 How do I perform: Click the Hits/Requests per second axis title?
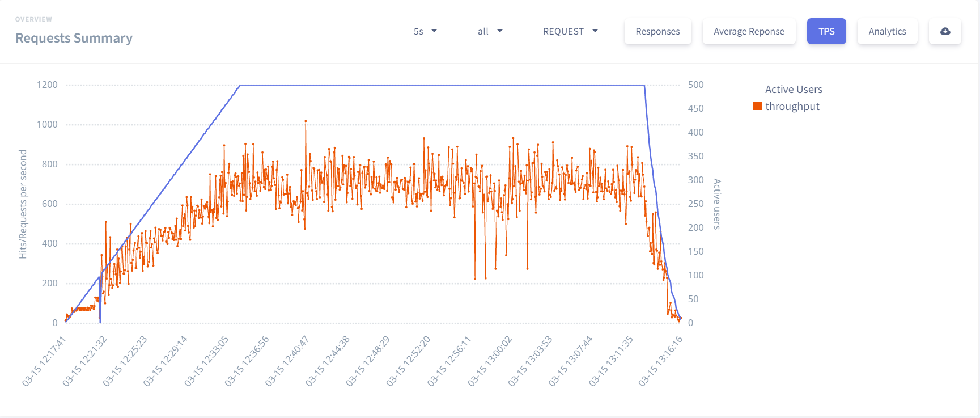point(23,204)
